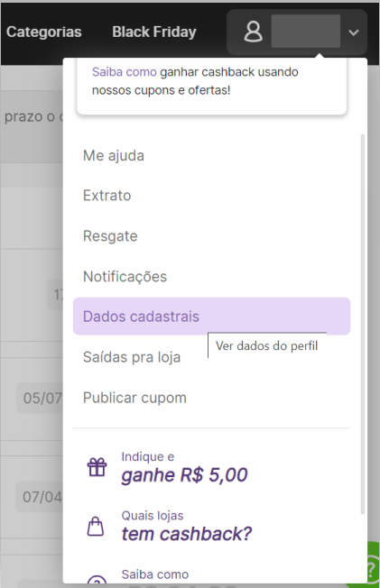This screenshot has height=588, width=380.
Task: Go to the Black Friday page
Action: click(x=154, y=32)
